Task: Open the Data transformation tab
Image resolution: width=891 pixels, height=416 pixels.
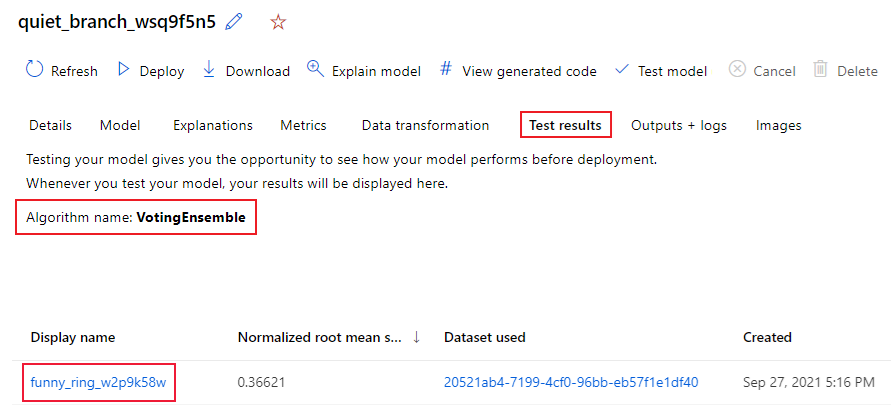Action: (425, 125)
